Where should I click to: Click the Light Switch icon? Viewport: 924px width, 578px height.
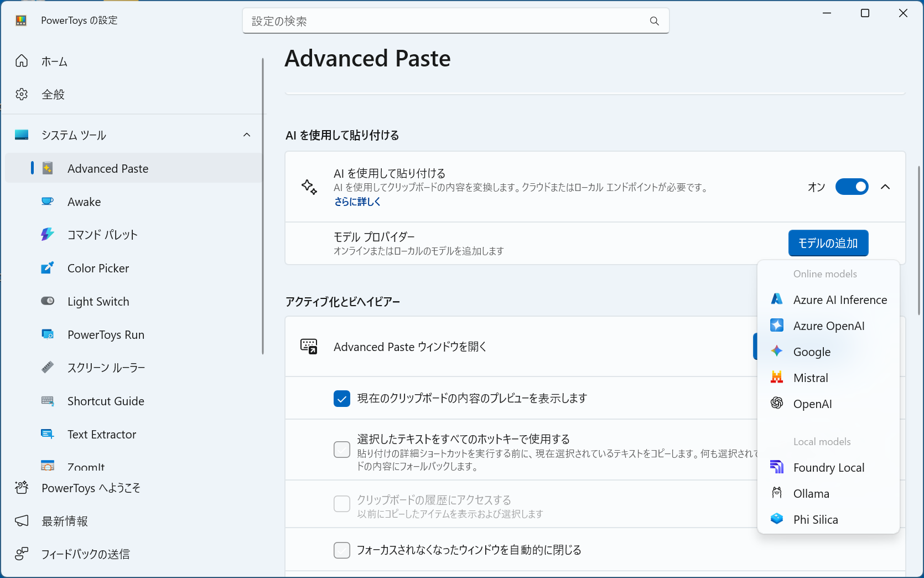click(x=48, y=301)
